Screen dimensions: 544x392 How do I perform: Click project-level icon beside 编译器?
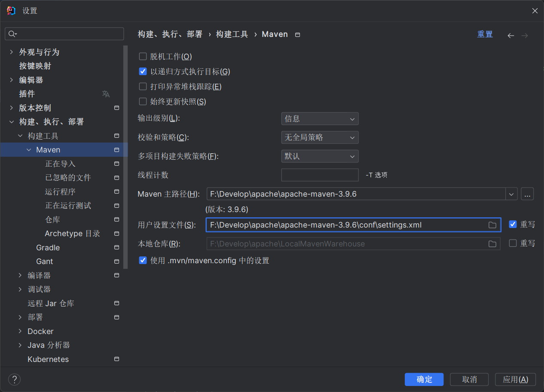[116, 275]
